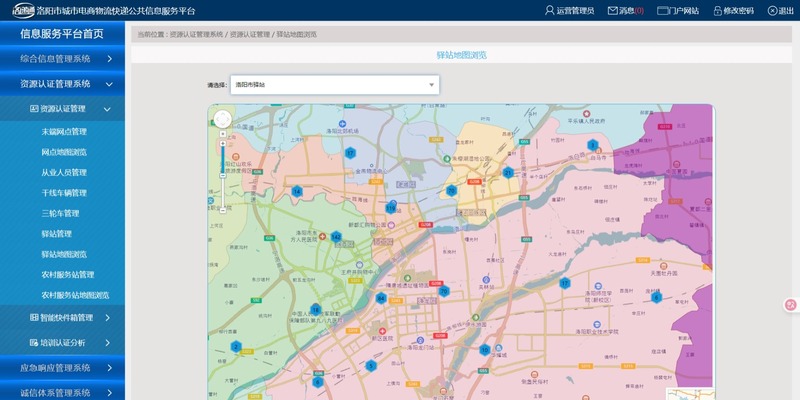Click the 洛阳北郊机场 airport map icon
This screenshot has height=400, width=800.
pyautogui.click(x=342, y=123)
